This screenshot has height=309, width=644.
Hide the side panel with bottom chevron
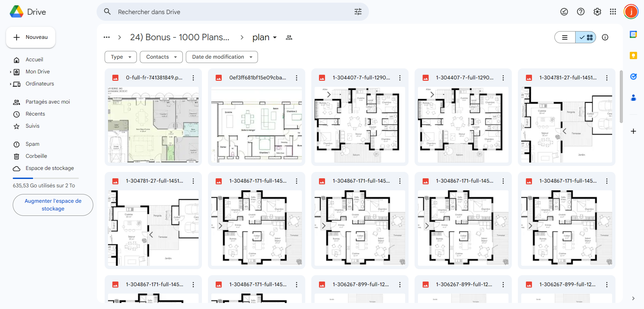pos(633,298)
